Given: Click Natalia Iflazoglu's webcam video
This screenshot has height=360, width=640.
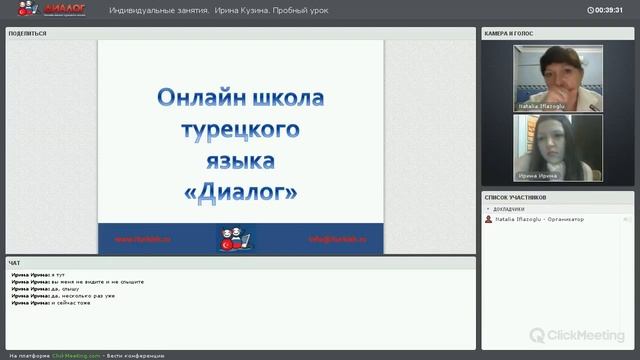Looking at the screenshot, I should [558, 78].
